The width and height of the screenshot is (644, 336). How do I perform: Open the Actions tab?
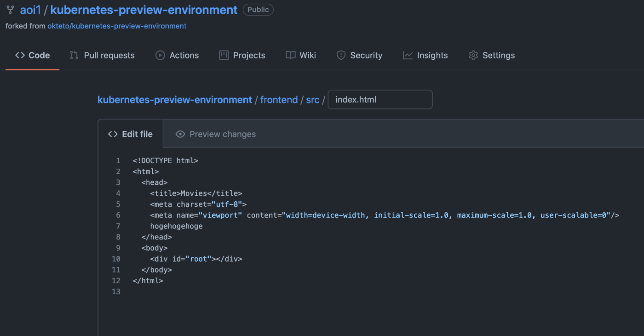pos(177,55)
